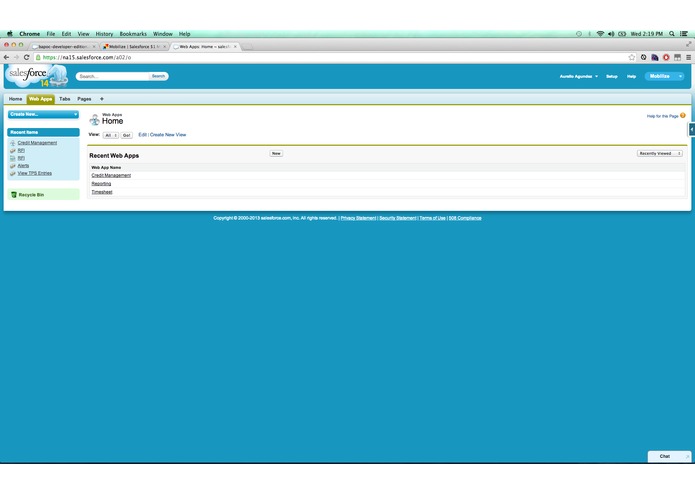Image resolution: width=695 pixels, height=494 pixels.
Task: Open the Chat panel at the bottom
Action: click(x=669, y=456)
